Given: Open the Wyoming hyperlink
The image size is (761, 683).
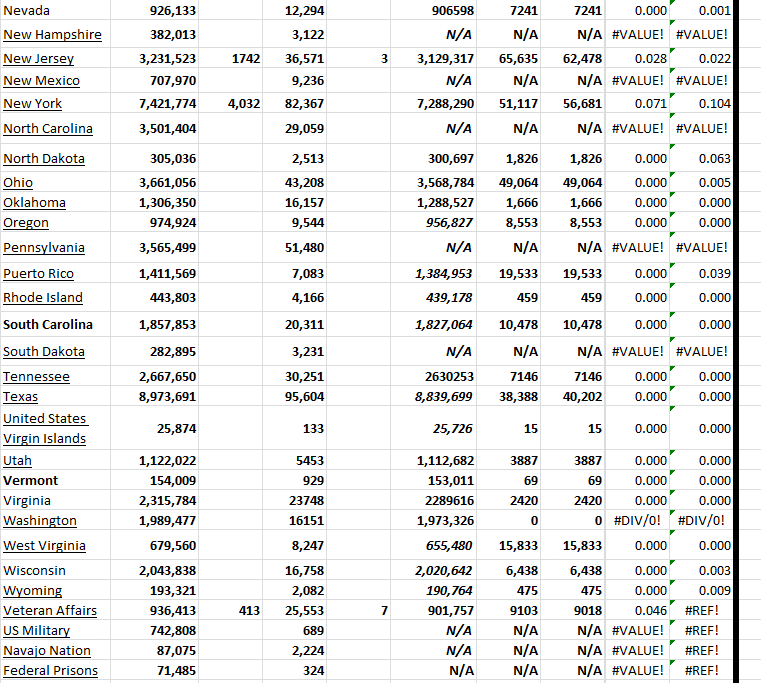Looking at the screenshot, I should (x=33, y=591).
